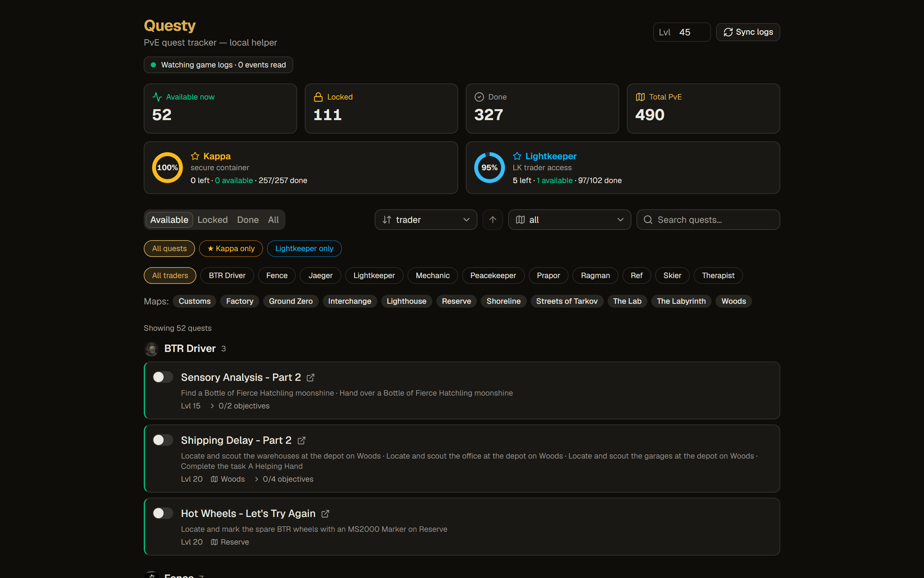Screen dimensions: 924x578
Task: Switch to the Locked tab
Action: click(x=212, y=220)
